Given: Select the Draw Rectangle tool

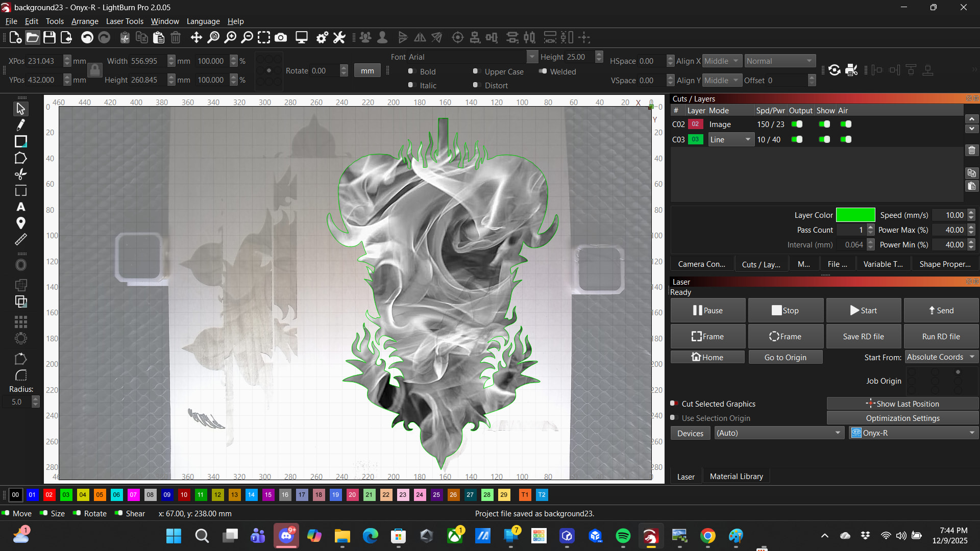Looking at the screenshot, I should point(20,141).
